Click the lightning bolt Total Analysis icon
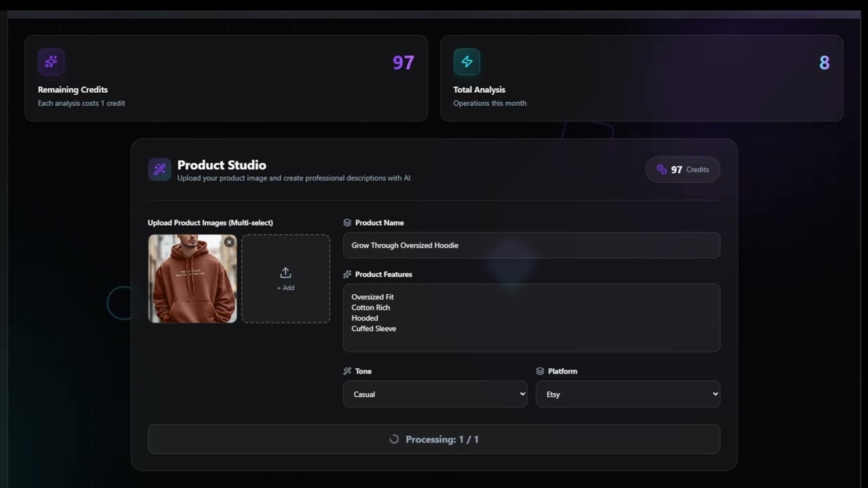Screen dimensions: 868x488 coord(467,62)
